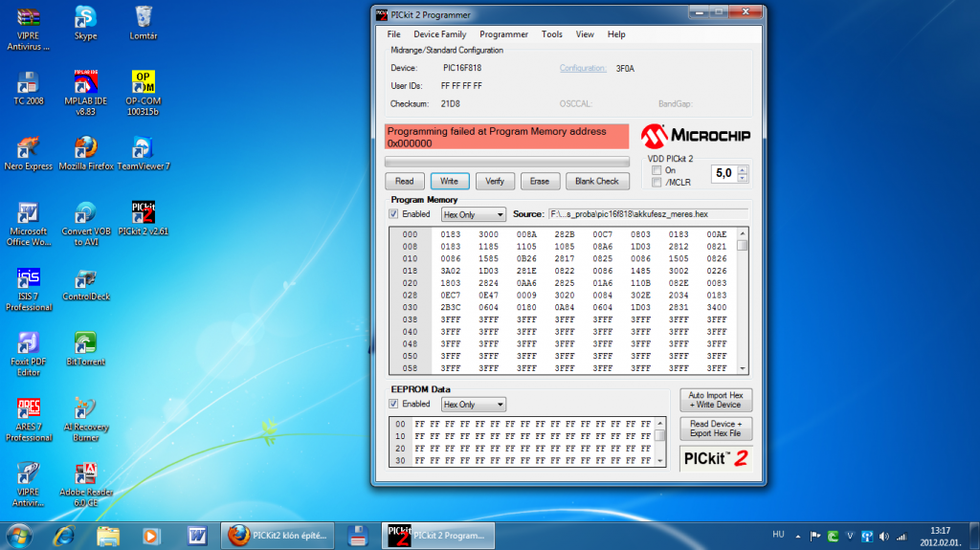Open Microsoft Office Word desktop shortcut

[28, 224]
